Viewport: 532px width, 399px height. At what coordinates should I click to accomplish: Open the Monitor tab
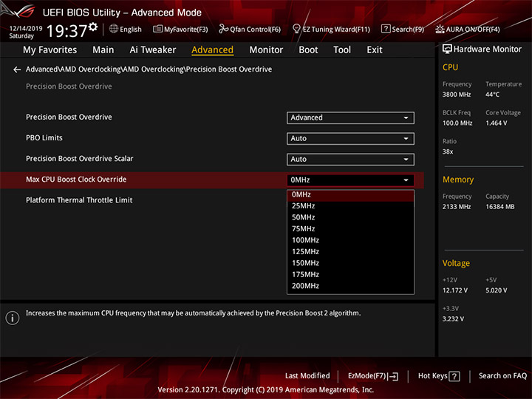click(x=266, y=50)
